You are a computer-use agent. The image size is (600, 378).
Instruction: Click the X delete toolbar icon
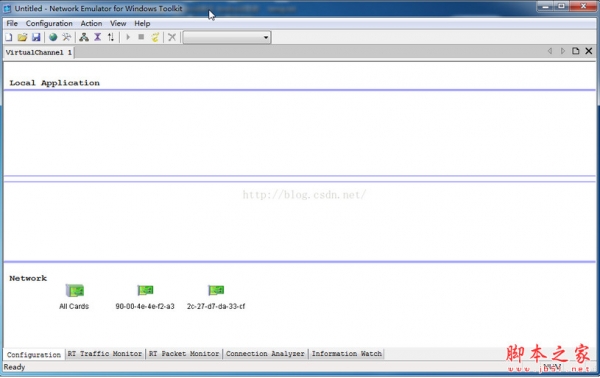point(172,37)
